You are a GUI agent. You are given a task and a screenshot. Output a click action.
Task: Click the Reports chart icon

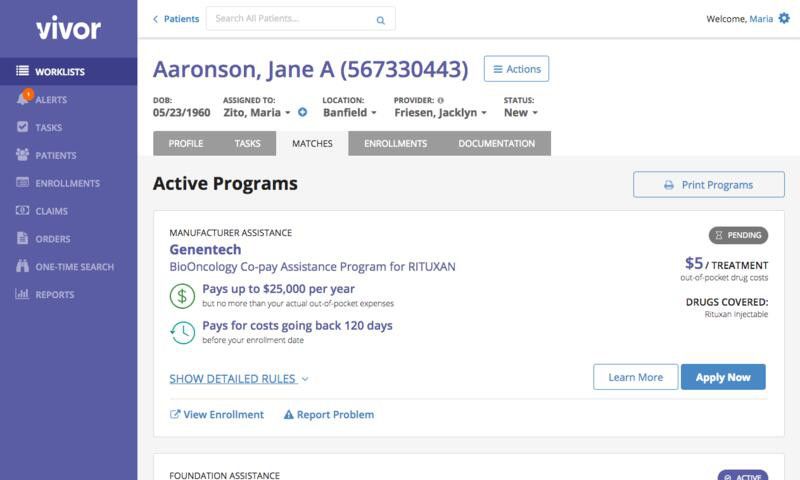click(22, 294)
